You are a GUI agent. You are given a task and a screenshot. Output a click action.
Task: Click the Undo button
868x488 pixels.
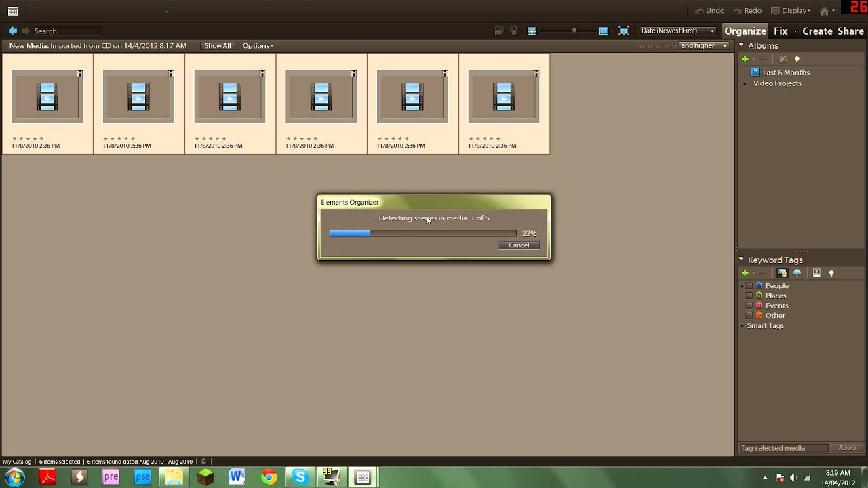(710, 11)
